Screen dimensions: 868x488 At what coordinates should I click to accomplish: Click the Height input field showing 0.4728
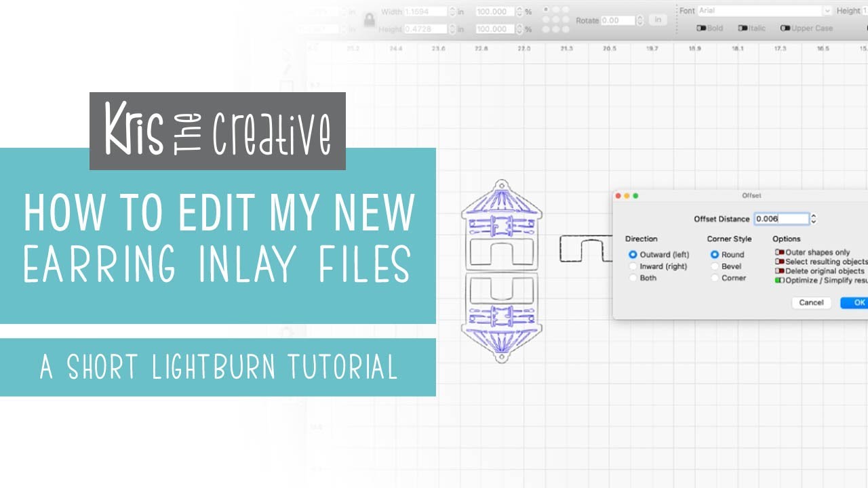tap(426, 29)
